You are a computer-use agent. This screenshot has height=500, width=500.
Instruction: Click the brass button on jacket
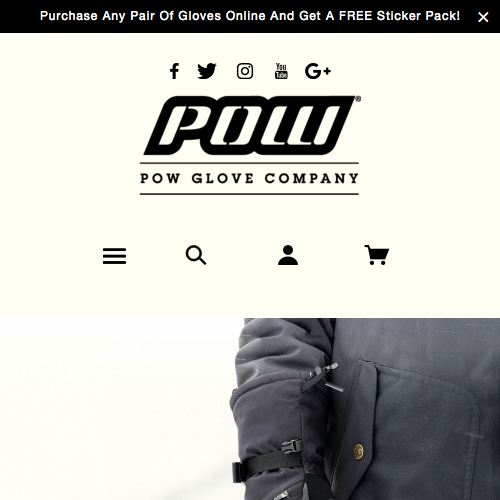coord(359,452)
